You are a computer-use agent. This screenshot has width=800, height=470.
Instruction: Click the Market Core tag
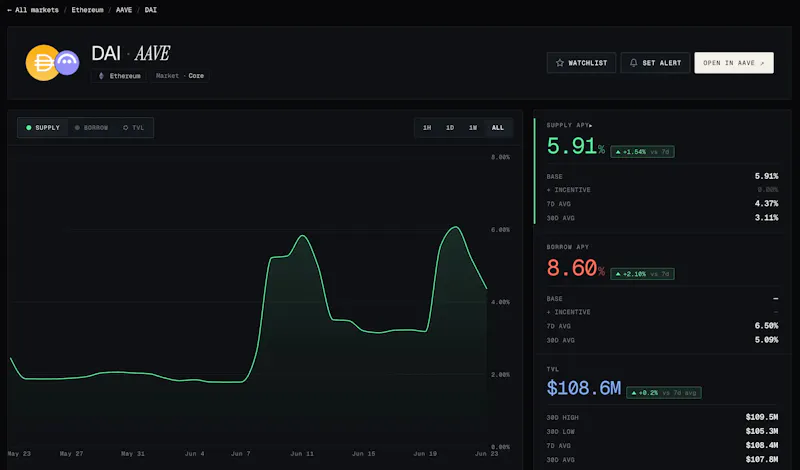(180, 76)
